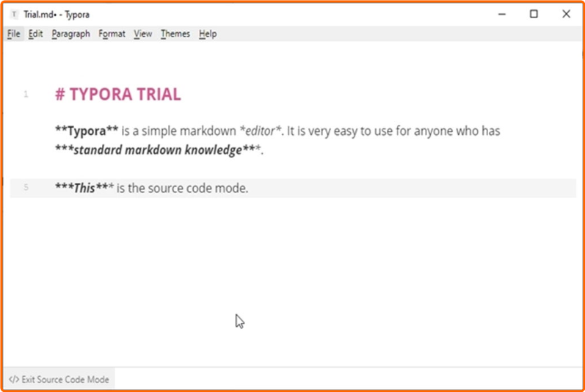Click '***standard markdown knowledge***' text
This screenshot has height=392, width=585.
point(159,150)
